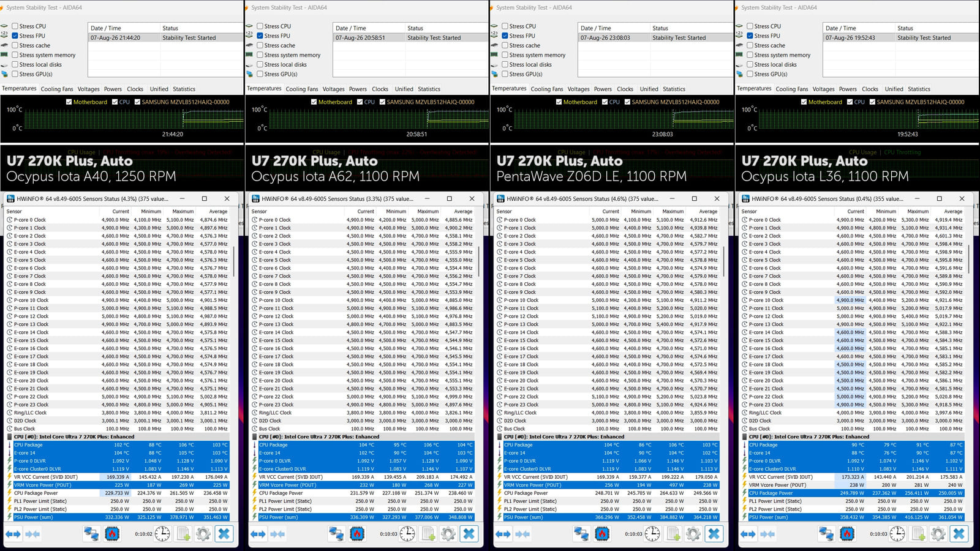
Task: Toggle Motherboard graph checkbox in the 19:52:43 AIDA64 window
Action: (x=804, y=102)
